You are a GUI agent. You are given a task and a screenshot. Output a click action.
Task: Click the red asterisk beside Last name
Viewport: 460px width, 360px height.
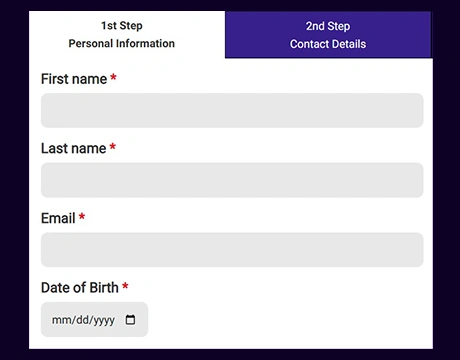point(113,147)
